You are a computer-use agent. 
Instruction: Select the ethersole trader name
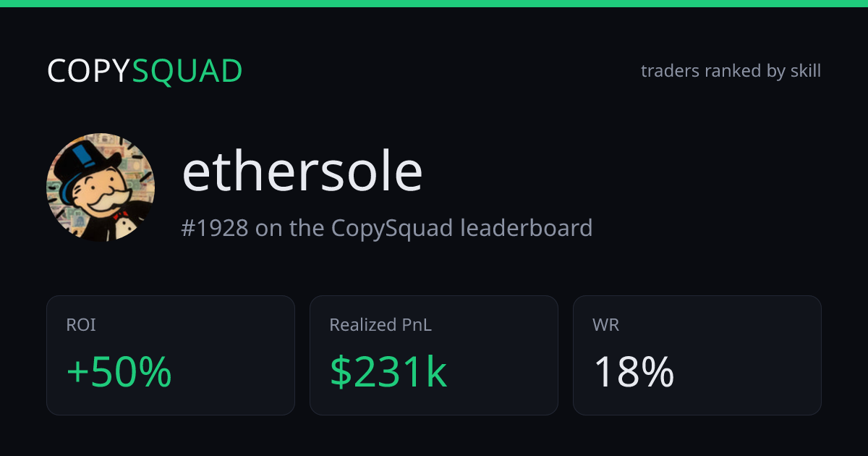coord(302,172)
